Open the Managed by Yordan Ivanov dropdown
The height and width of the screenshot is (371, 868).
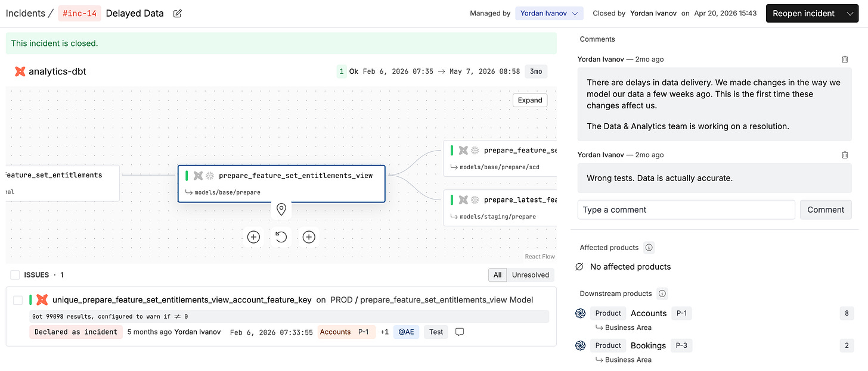549,13
